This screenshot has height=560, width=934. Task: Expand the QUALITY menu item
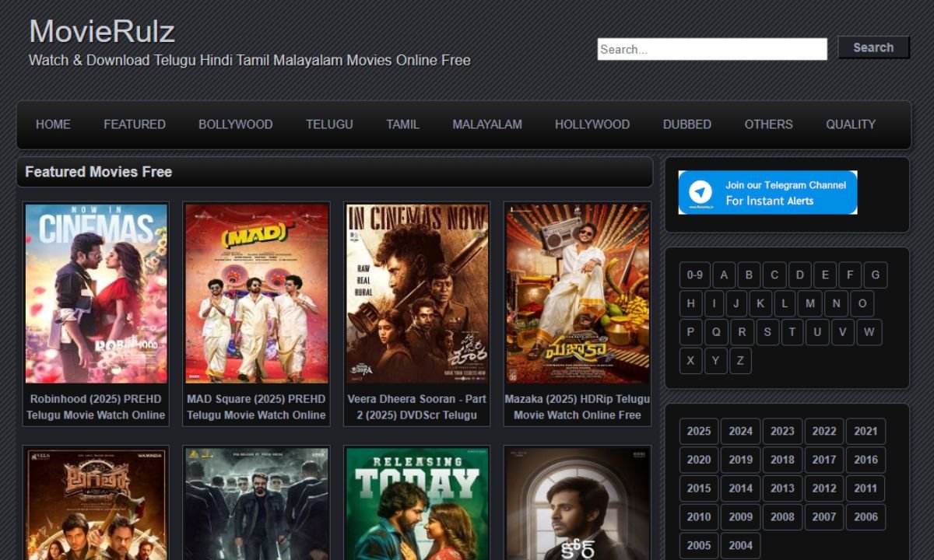[850, 124]
